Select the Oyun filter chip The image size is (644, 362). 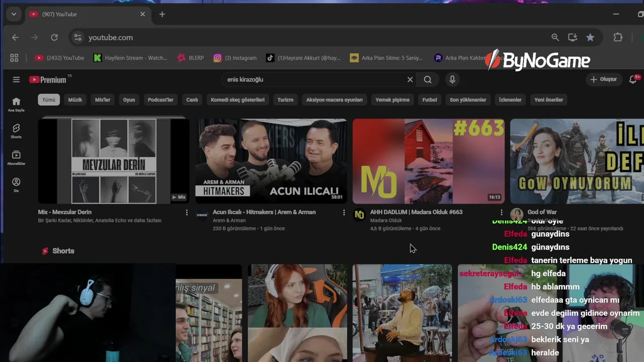129,100
